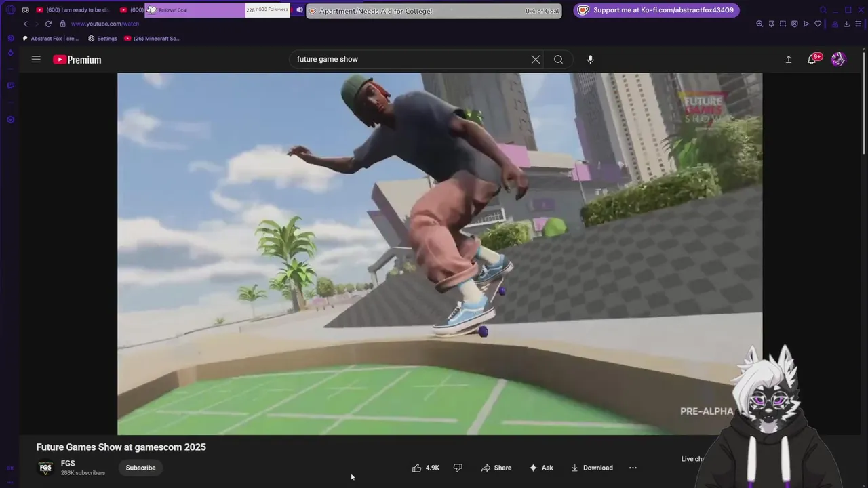
Task: Mute the tab via speaker icon
Action: (300, 10)
